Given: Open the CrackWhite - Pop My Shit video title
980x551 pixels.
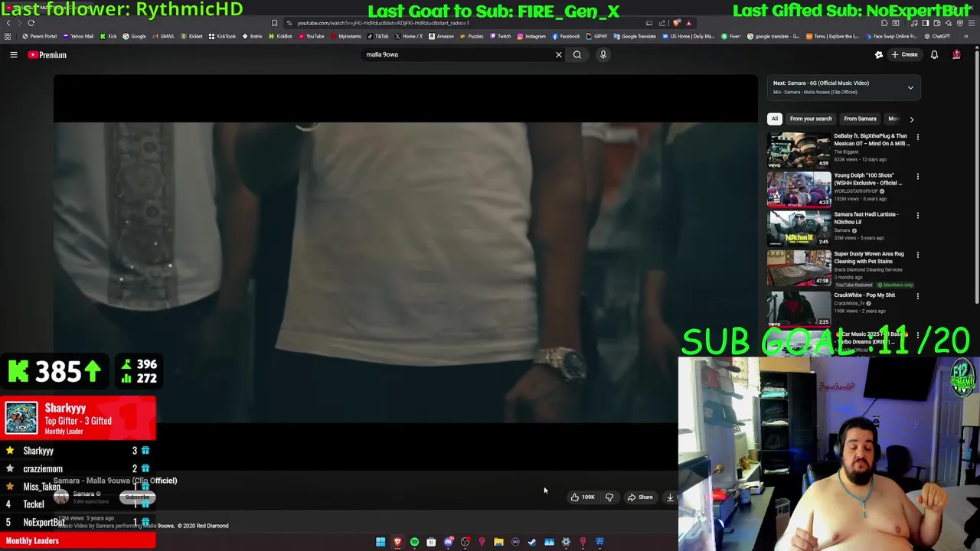Looking at the screenshot, I should [x=864, y=295].
